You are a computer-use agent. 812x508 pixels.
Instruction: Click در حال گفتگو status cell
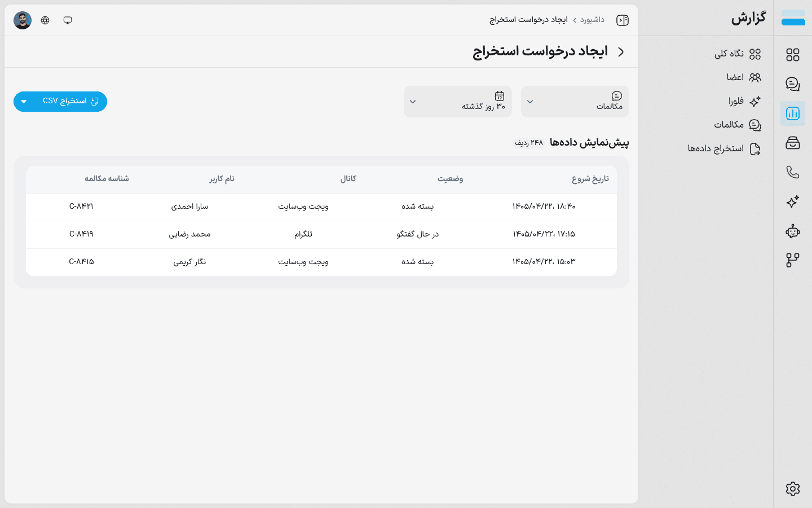417,234
